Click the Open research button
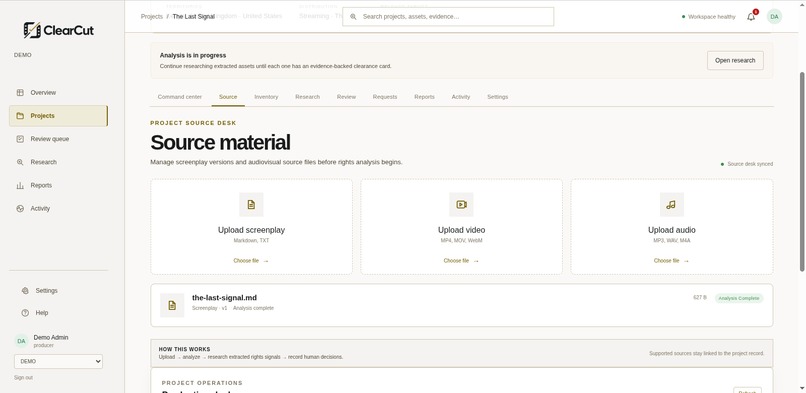 point(735,60)
